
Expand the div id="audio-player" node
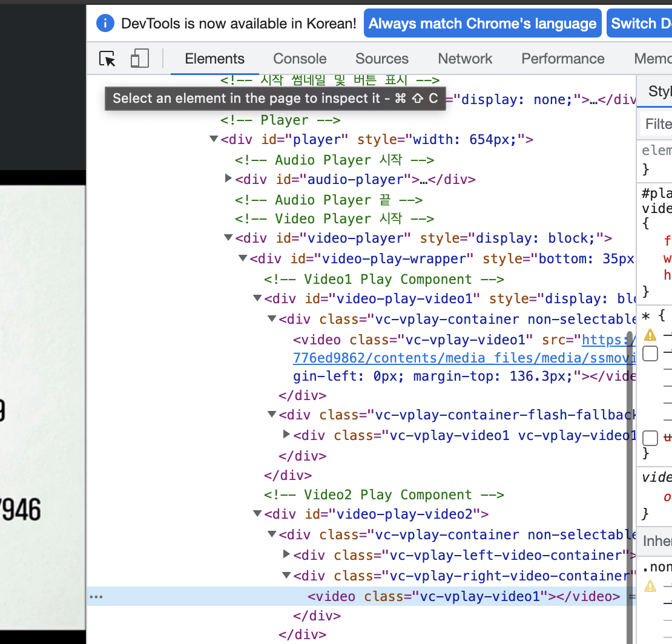point(228,178)
